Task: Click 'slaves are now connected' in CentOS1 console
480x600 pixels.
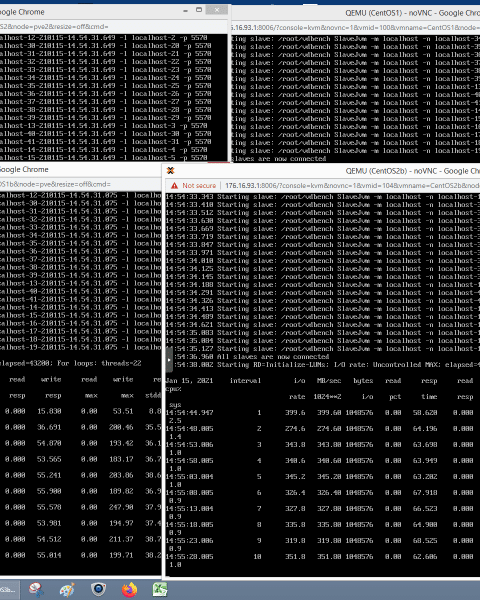Action: click(x=279, y=159)
